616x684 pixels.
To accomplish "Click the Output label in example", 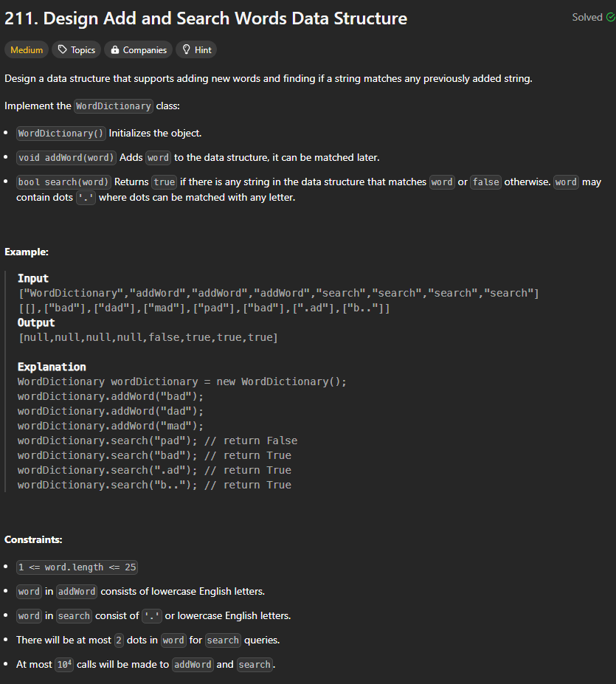I will tap(36, 322).
